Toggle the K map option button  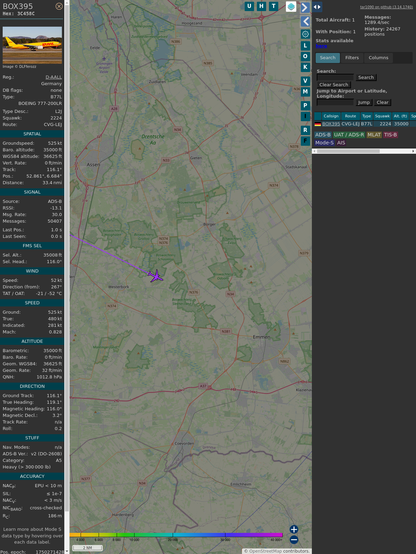305,67
